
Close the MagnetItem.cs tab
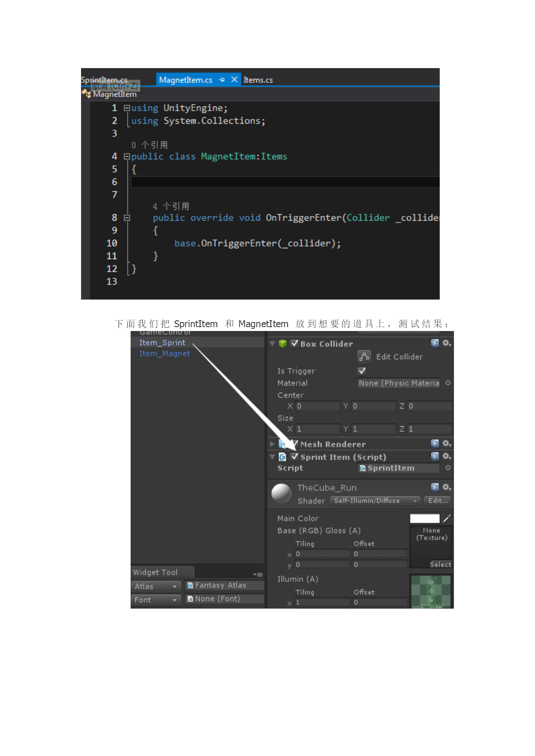click(234, 79)
